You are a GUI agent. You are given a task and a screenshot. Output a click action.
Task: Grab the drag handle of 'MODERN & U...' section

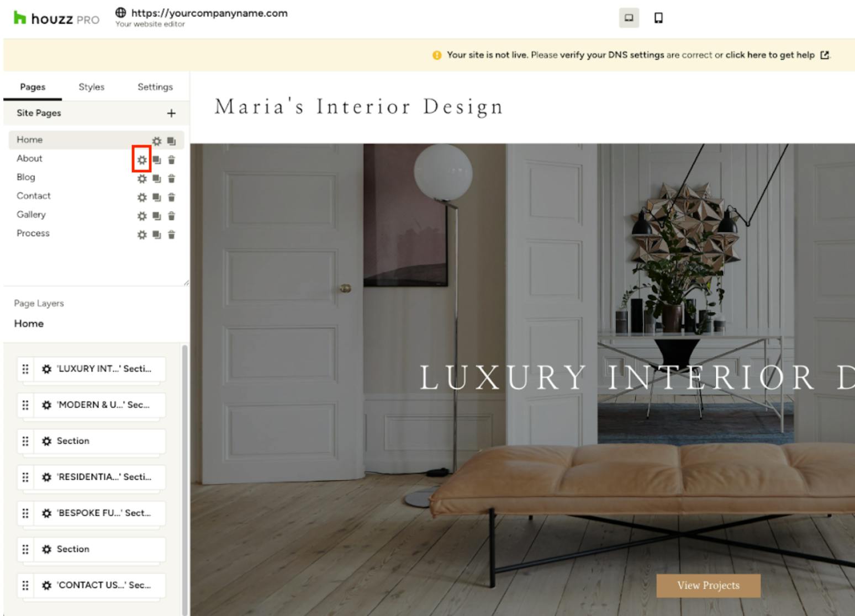click(25, 405)
